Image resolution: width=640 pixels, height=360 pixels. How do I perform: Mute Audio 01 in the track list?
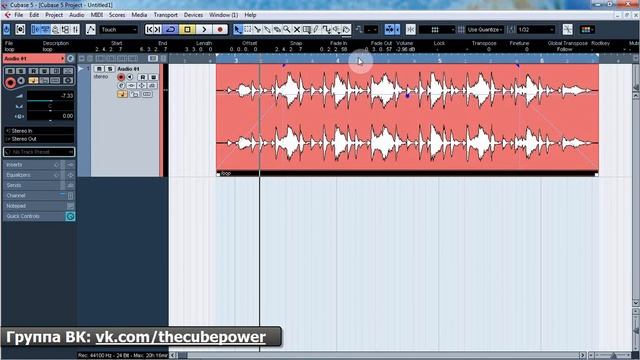coord(99,69)
